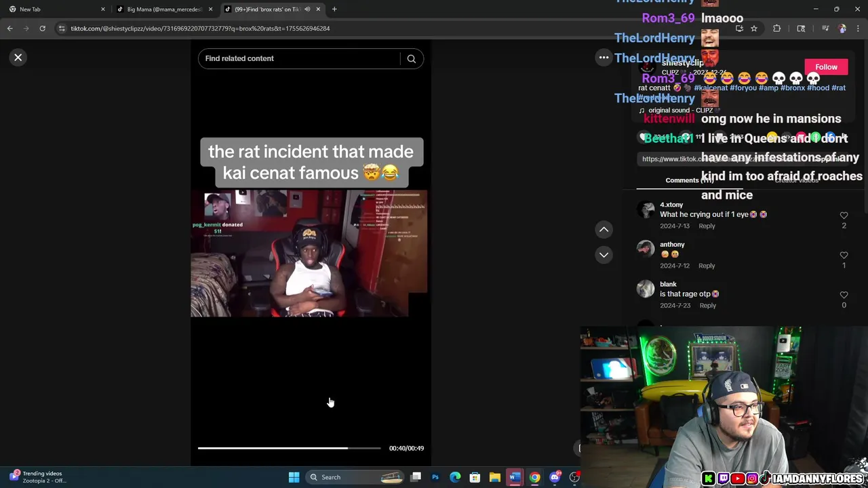This screenshot has width=868, height=488.
Task: Click the video progress bar
Action: click(290, 448)
